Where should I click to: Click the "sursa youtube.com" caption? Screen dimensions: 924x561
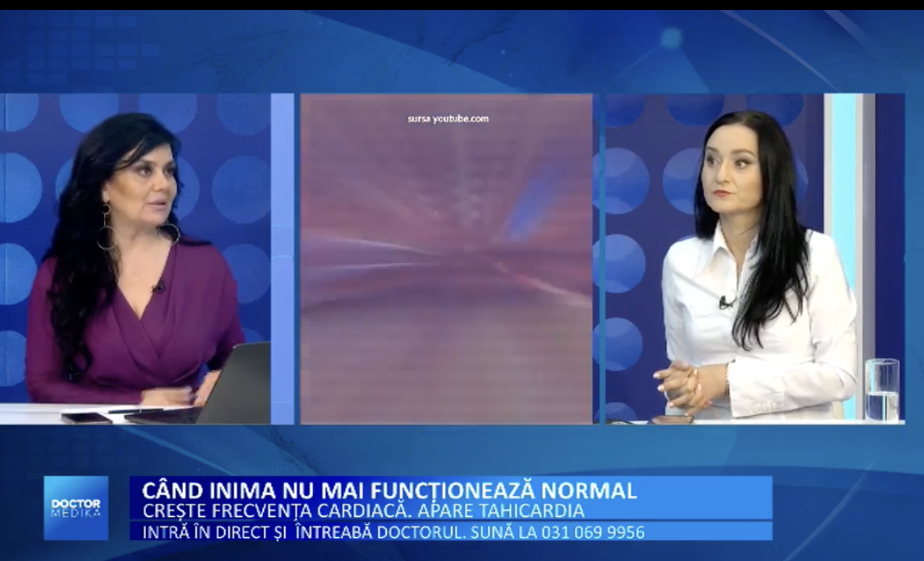[448, 119]
